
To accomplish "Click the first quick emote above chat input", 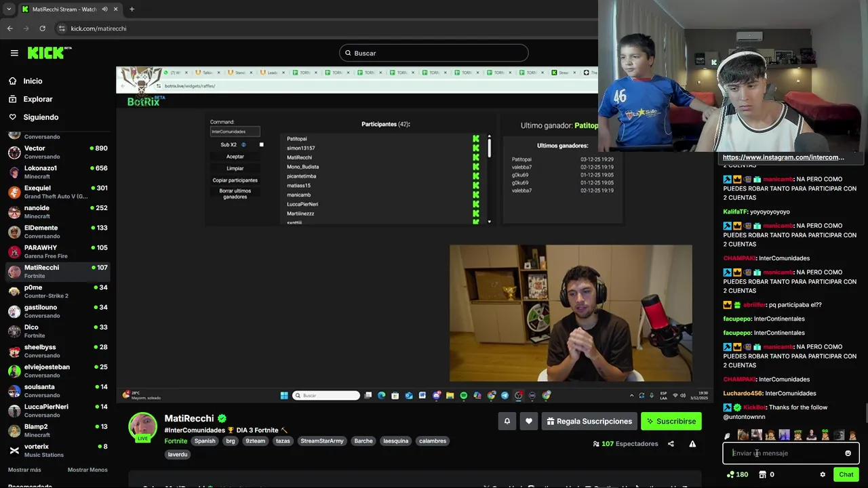I will tap(743, 435).
